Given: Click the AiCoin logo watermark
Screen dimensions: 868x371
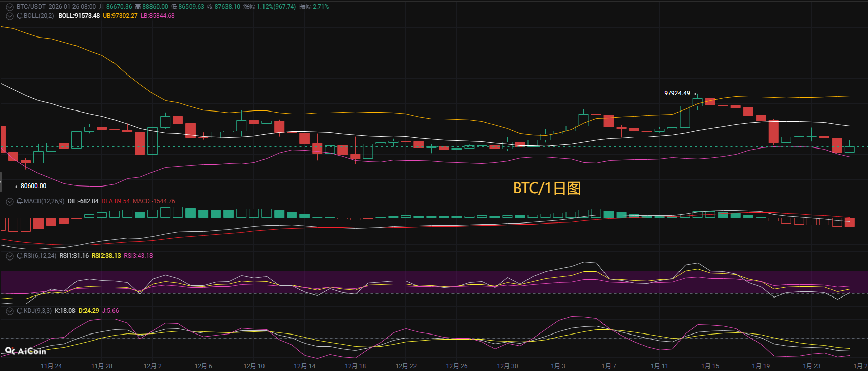Looking at the screenshot, I should 25,351.
